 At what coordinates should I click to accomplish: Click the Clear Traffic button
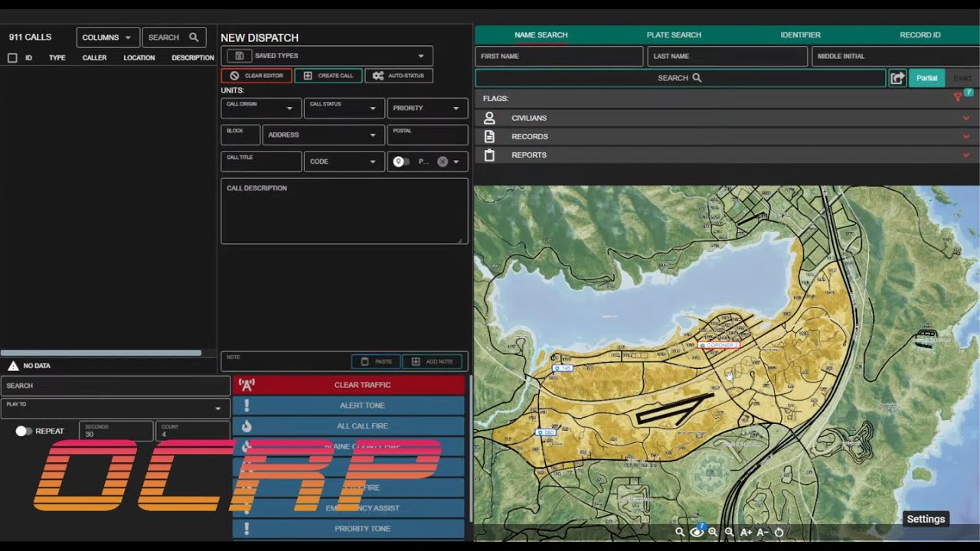click(348, 385)
